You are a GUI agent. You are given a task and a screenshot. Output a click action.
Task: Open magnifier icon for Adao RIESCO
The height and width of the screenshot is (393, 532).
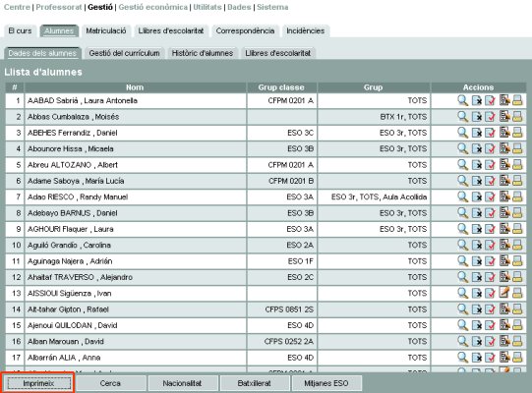click(462, 196)
